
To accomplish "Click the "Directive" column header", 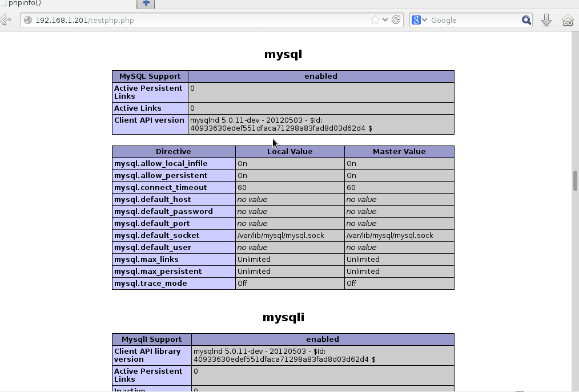I will pos(174,152).
